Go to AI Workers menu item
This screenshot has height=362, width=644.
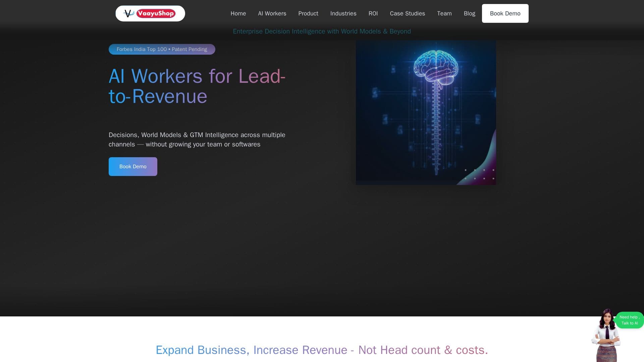[x=272, y=13]
